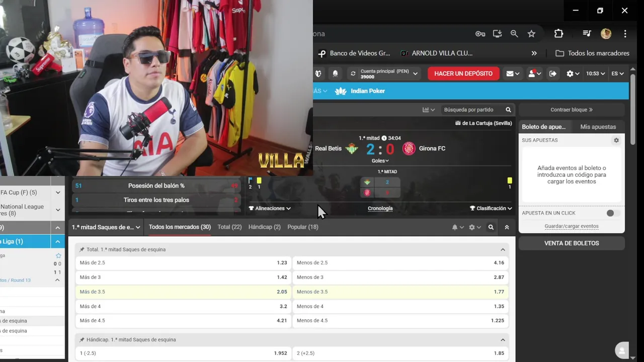644x362 pixels.
Task: Bet on Menos de 3.5 at 1.77
Action: pos(400,292)
